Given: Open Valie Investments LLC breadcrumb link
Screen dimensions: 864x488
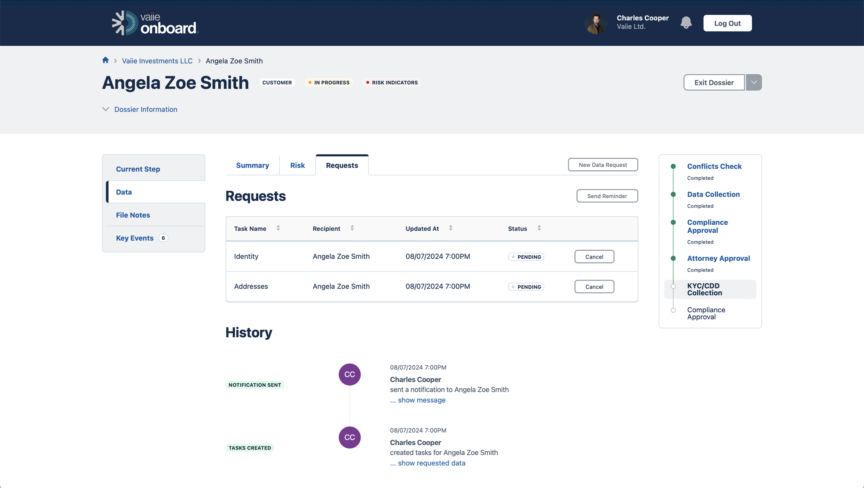Looking at the screenshot, I should pyautogui.click(x=158, y=61).
